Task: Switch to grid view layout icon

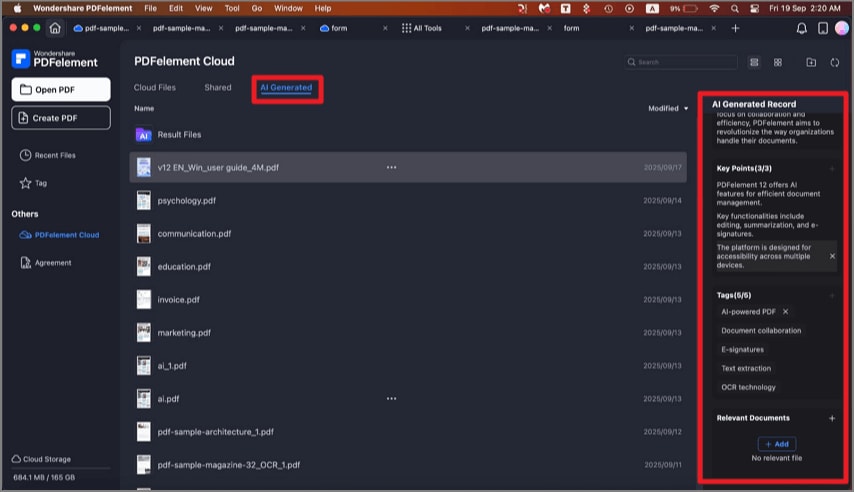Action: click(x=778, y=62)
